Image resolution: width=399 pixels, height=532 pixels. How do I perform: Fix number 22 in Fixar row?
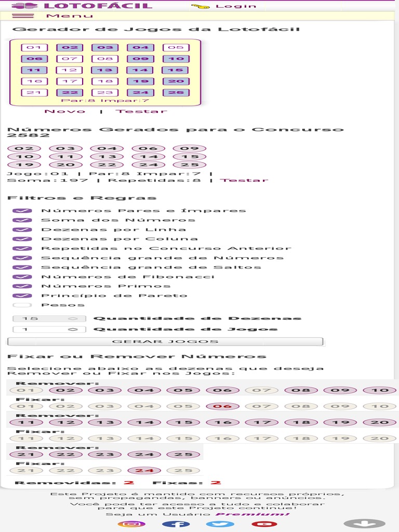click(66, 471)
